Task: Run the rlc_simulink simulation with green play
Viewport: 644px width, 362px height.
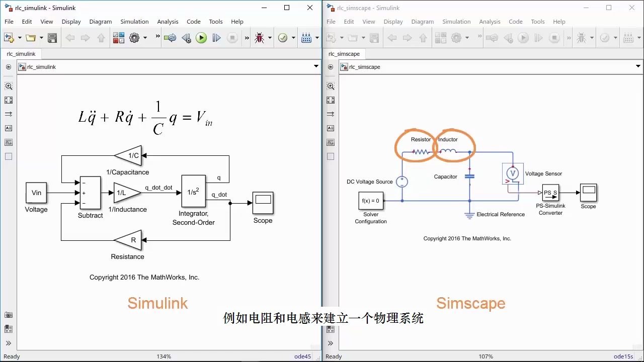Action: click(201, 38)
